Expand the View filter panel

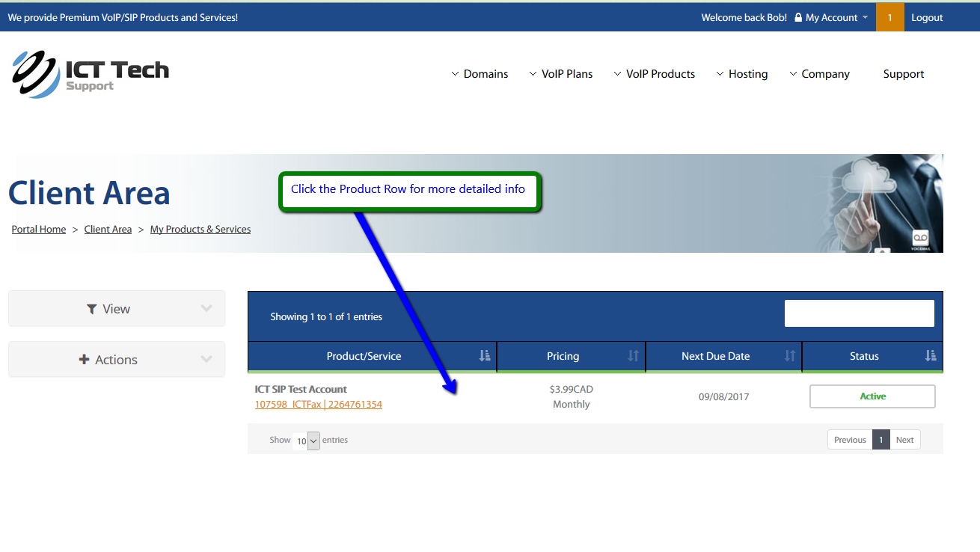[x=117, y=309]
